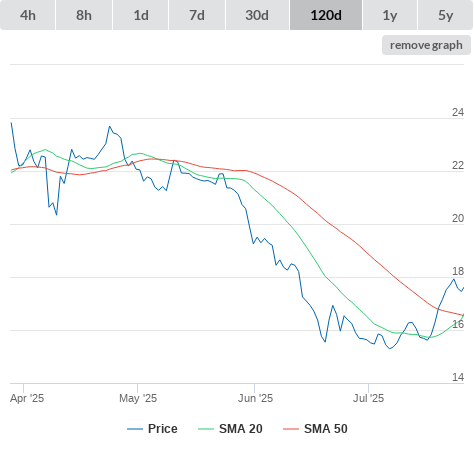Click the 16 y-axis value
Screen dimensions: 474x455
458,324
